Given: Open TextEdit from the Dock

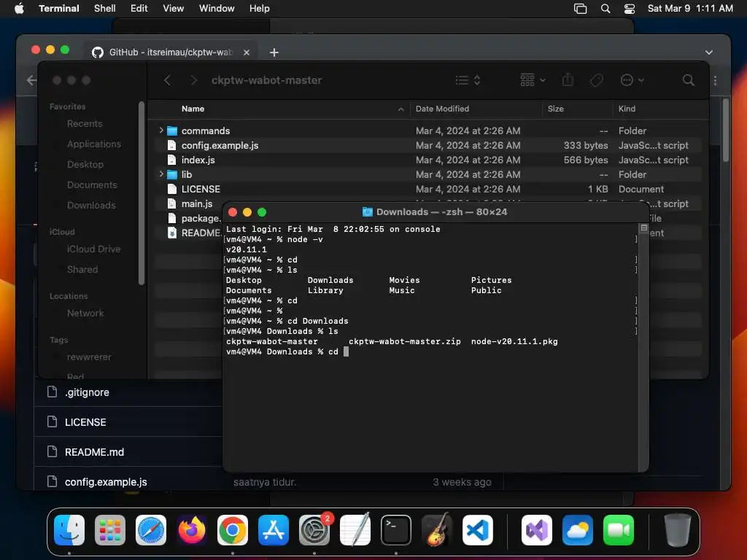Looking at the screenshot, I should [x=355, y=530].
